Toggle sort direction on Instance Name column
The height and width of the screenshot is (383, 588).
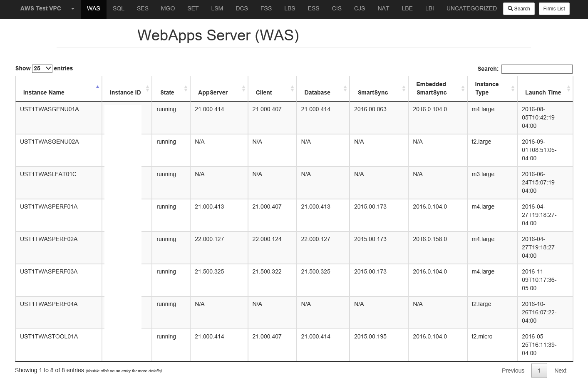[x=97, y=87]
